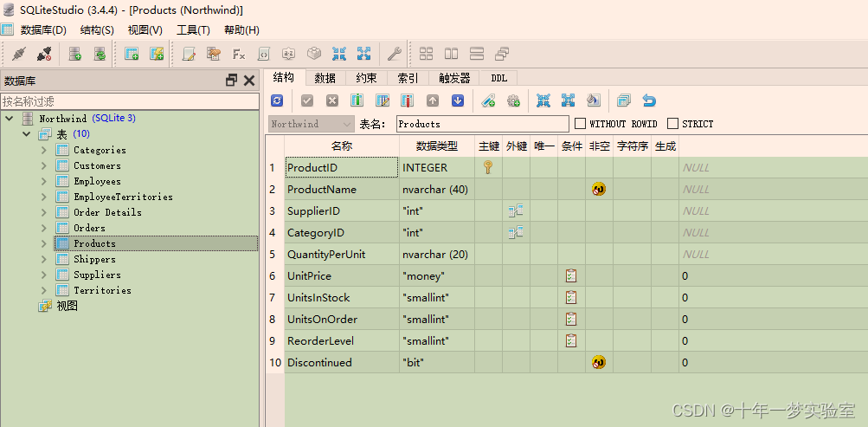868x427 pixels.
Task: Expand the Suppliers table node
Action: [x=44, y=275]
